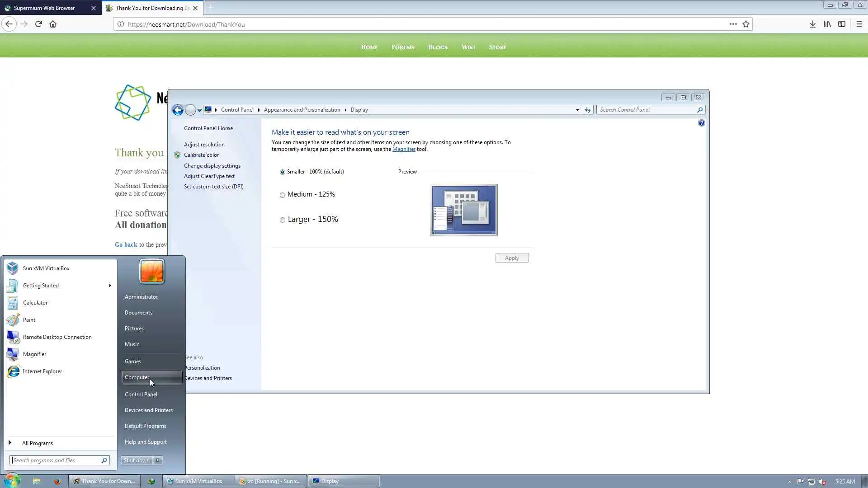Screen dimensions: 868x488
Task: Launch Paint from the Start menu
Action: (29, 320)
